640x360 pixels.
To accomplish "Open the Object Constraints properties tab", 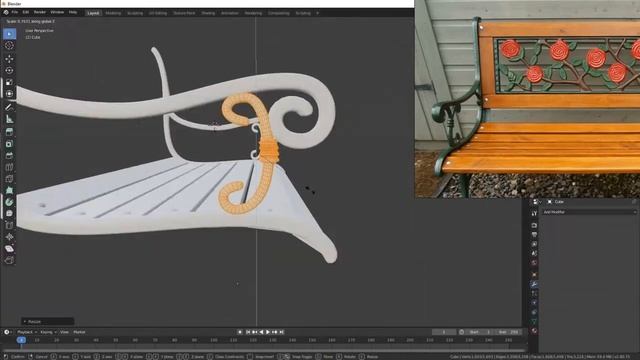I will pyautogui.click(x=534, y=312).
